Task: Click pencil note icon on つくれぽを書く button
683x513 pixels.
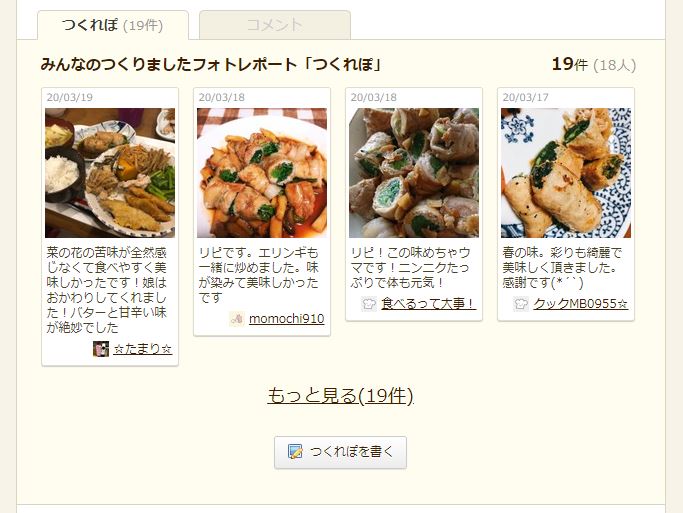Action: pos(295,452)
